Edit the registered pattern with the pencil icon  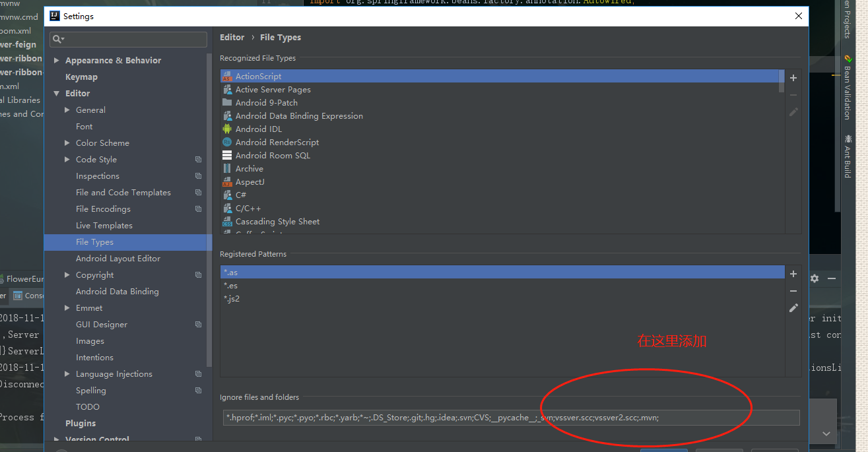pos(793,308)
